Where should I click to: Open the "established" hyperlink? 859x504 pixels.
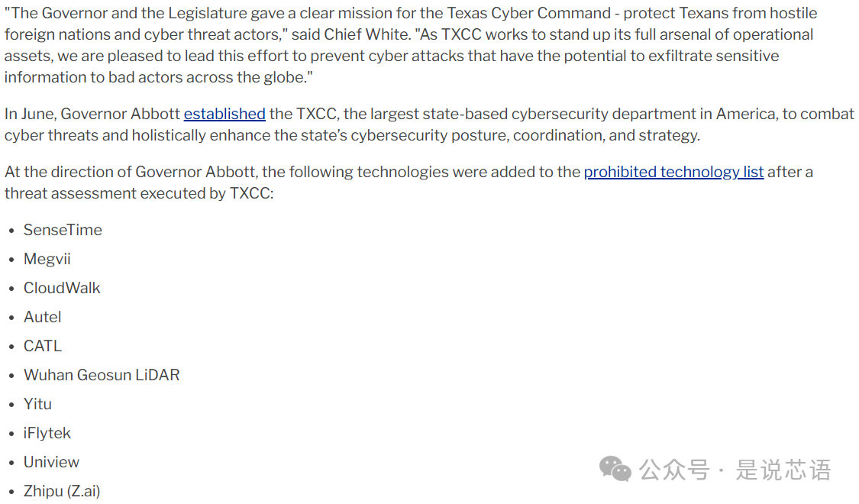(224, 114)
